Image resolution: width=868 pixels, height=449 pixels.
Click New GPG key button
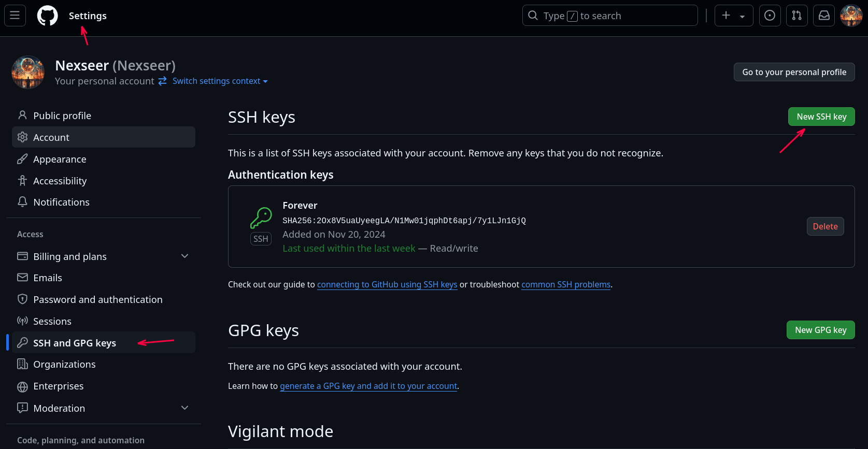pyautogui.click(x=820, y=330)
